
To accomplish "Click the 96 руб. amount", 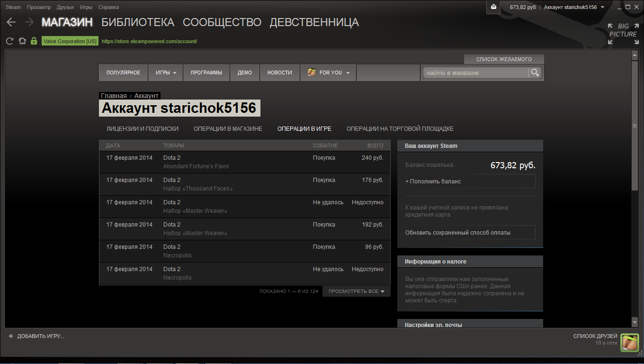I will [x=374, y=247].
